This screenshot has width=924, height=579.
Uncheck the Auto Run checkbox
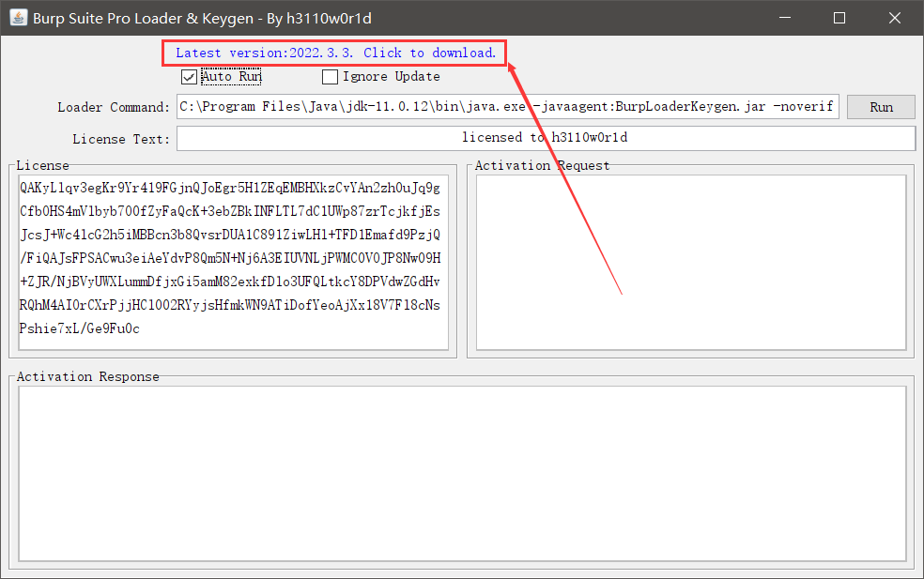(x=189, y=77)
